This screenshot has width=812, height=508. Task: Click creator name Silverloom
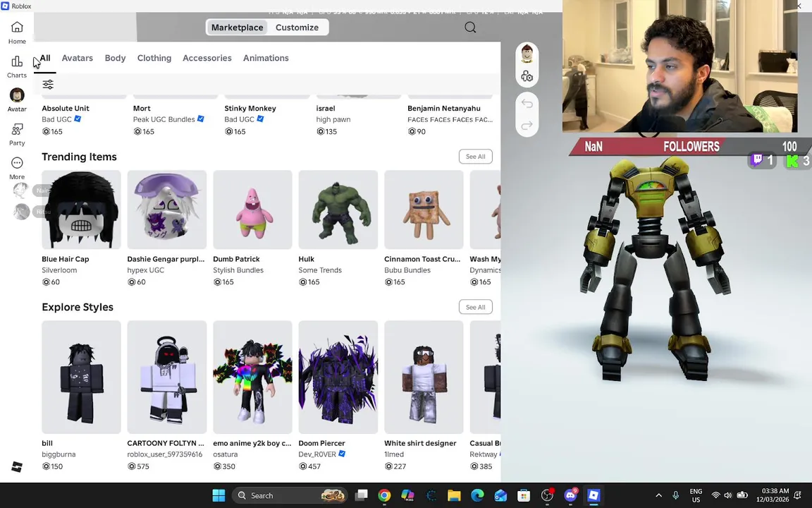click(x=59, y=270)
